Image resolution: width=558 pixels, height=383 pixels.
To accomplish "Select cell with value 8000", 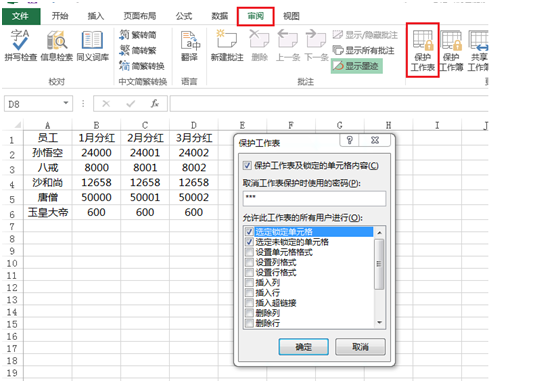I will click(96, 168).
